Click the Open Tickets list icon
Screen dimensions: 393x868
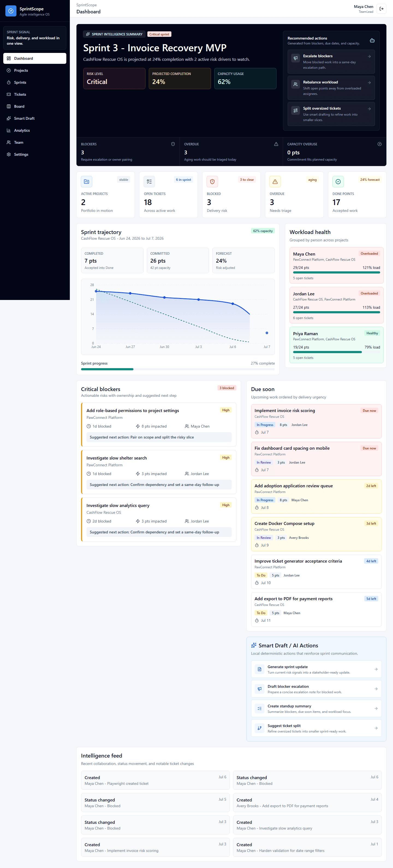(150, 182)
